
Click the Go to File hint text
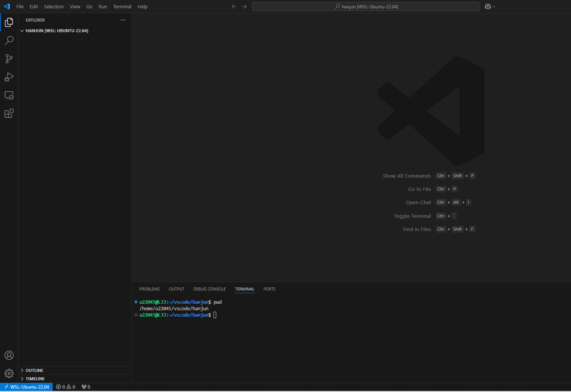[420, 189]
